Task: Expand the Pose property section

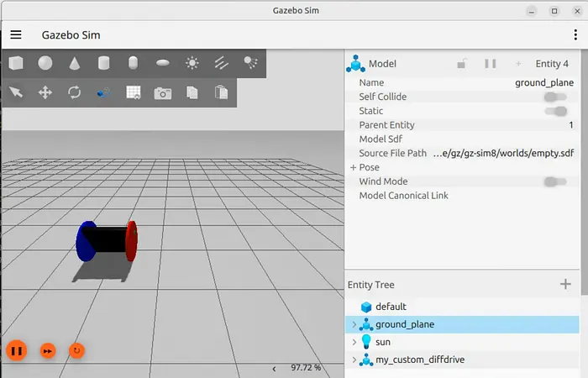Action: (354, 167)
